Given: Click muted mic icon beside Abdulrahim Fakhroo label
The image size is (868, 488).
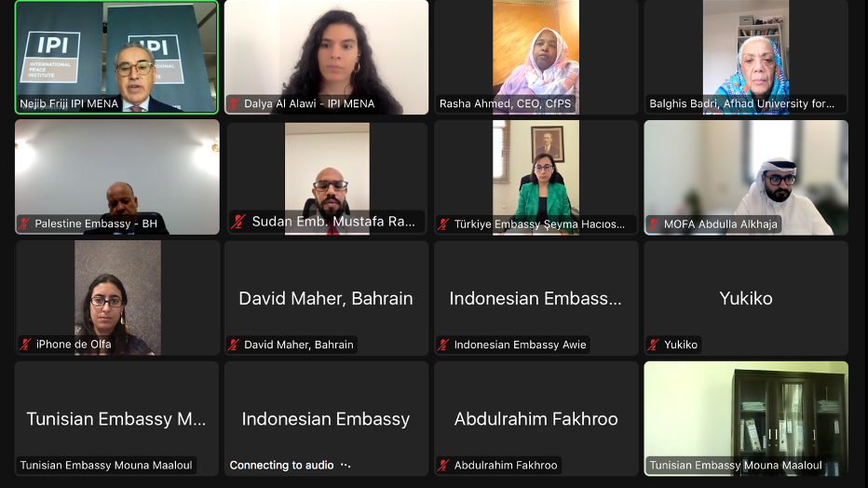Looking at the screenshot, I should 443,466.
